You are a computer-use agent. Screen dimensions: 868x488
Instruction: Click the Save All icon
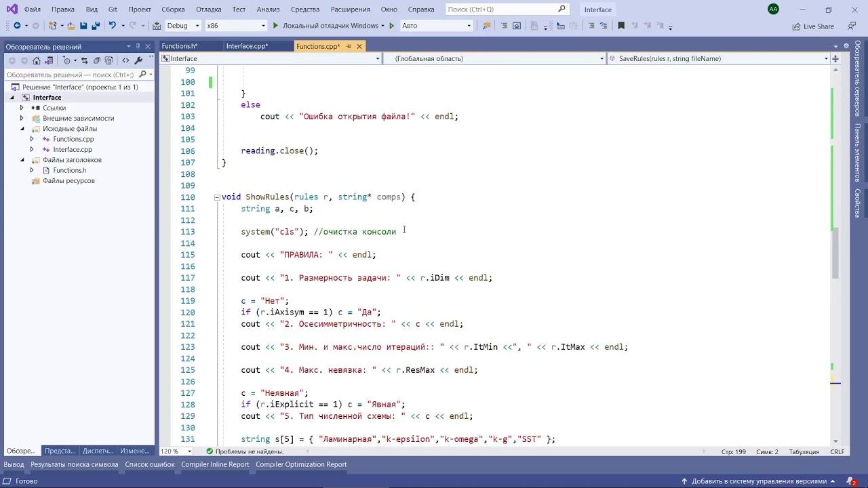[x=96, y=26]
